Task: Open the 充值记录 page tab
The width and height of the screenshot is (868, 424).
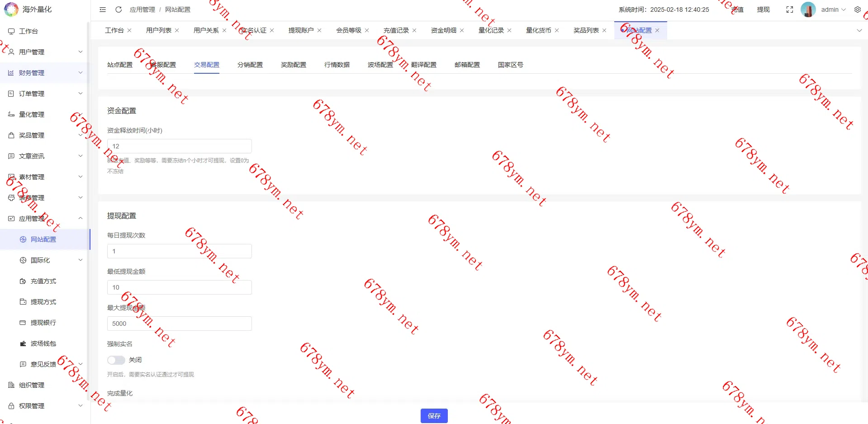Action: tap(396, 30)
